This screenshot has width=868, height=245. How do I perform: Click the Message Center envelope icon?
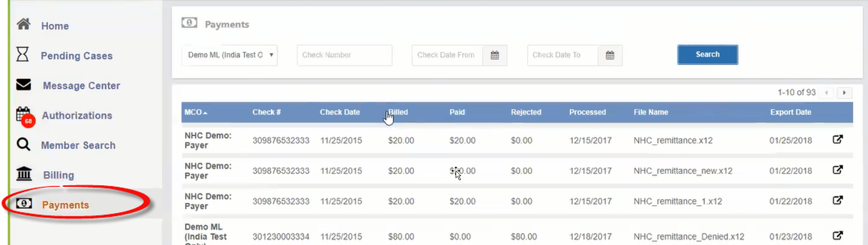click(x=24, y=85)
